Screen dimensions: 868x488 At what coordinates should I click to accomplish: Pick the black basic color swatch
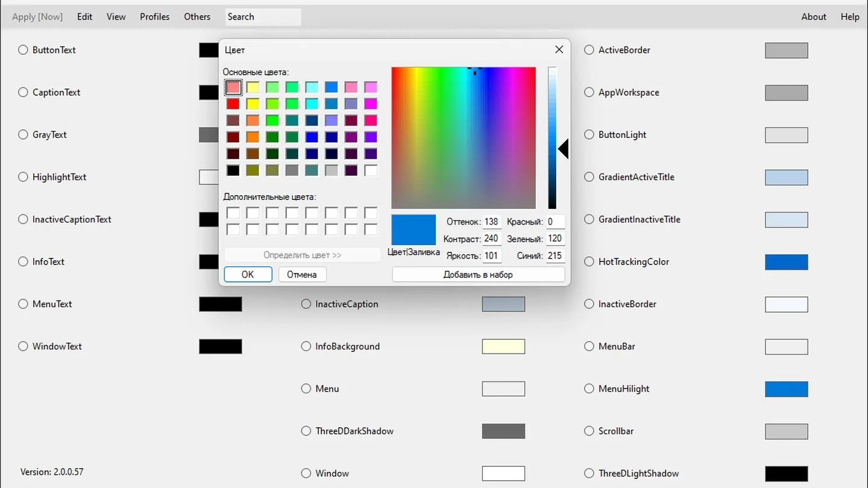coord(233,170)
